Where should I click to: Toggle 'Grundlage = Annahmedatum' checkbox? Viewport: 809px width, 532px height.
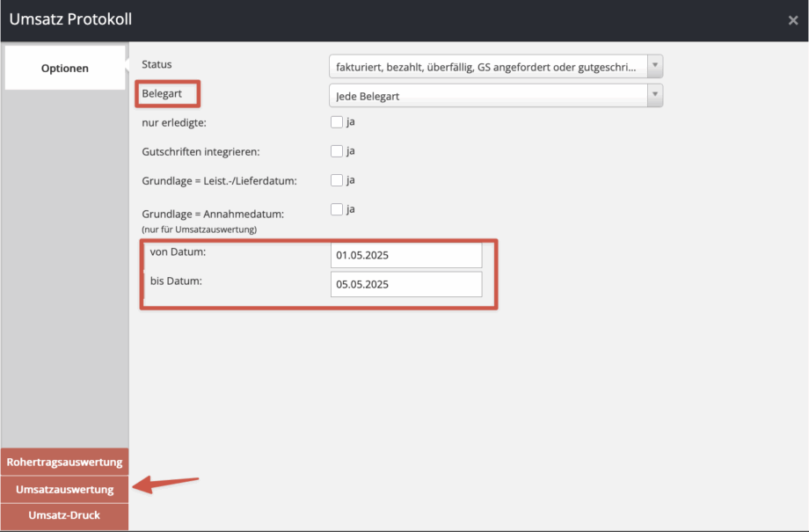337,209
